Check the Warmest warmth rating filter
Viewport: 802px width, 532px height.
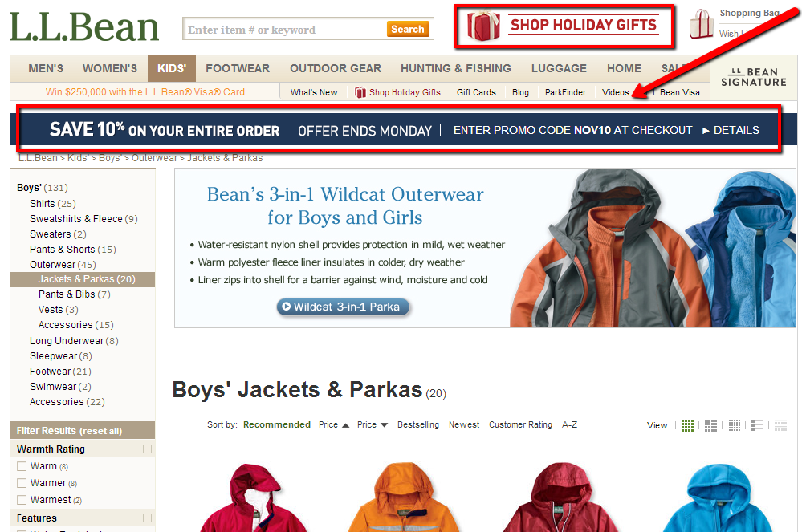(x=22, y=500)
